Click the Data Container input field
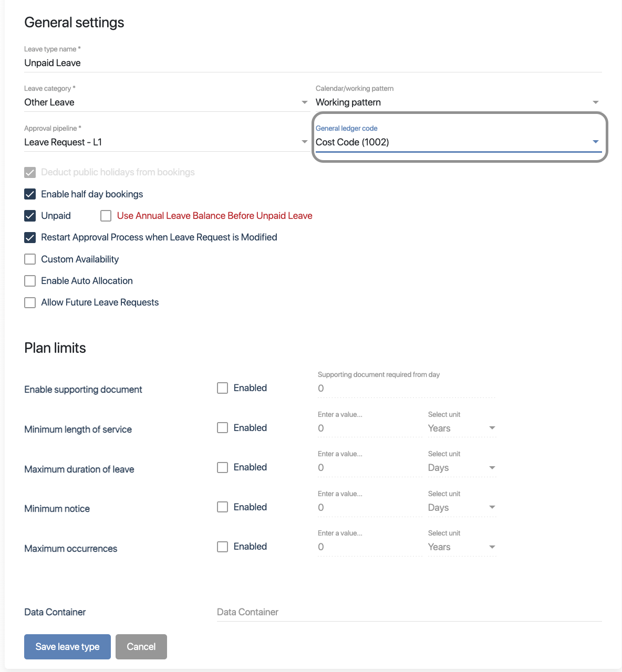 coord(409,612)
